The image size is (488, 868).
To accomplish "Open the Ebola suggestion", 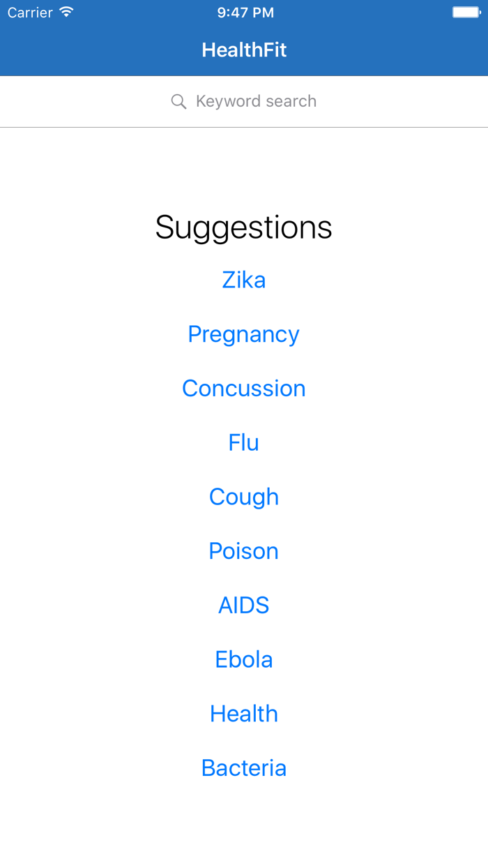I will pos(244,659).
